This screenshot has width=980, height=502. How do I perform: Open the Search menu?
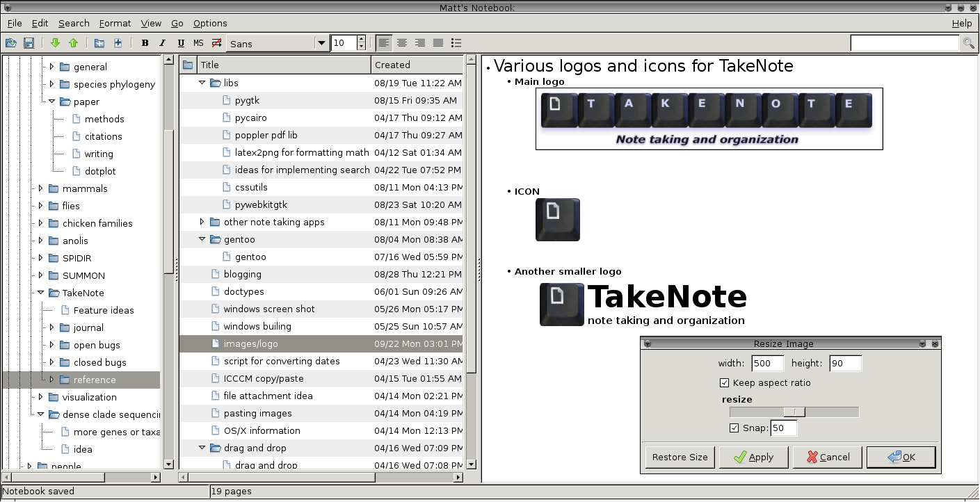pos(74,23)
